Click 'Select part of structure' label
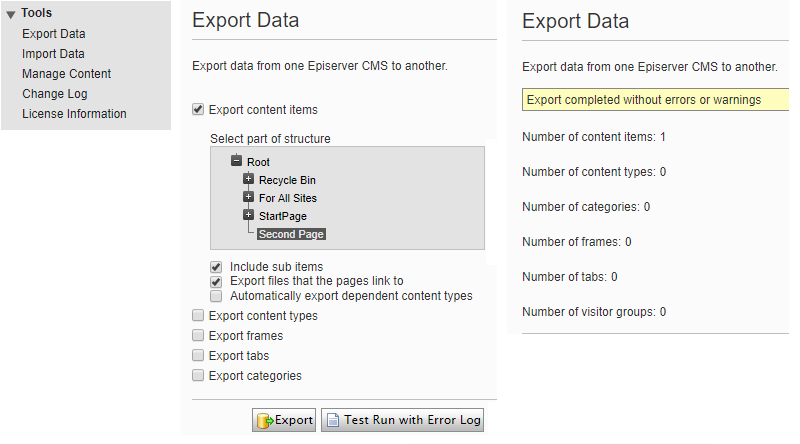 [270, 139]
